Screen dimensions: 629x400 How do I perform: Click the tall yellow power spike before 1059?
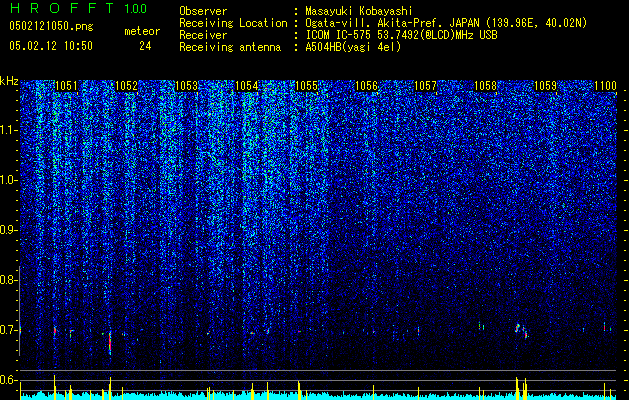coord(517,388)
